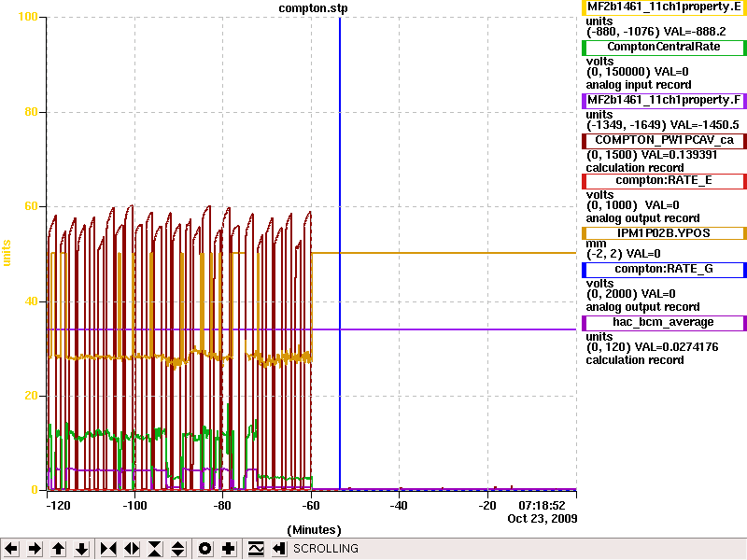Select the compton:RATE_E legend entry
This screenshot has width=747, height=560.
point(664,180)
